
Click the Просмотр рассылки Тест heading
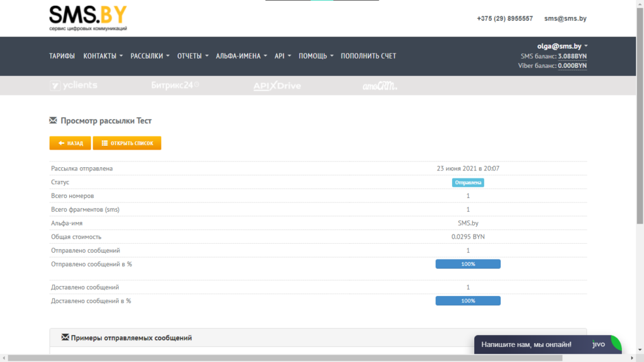[x=106, y=121]
